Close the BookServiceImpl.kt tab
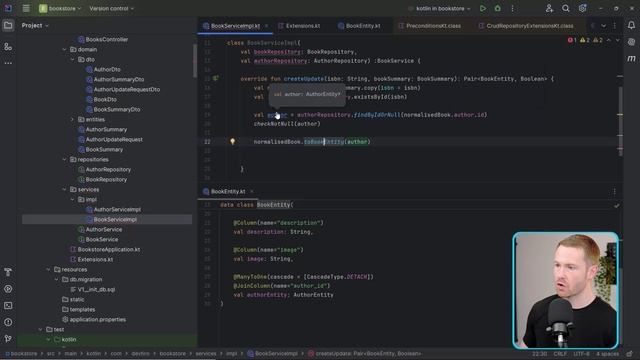Image resolution: width=640 pixels, height=360 pixels. [267, 26]
